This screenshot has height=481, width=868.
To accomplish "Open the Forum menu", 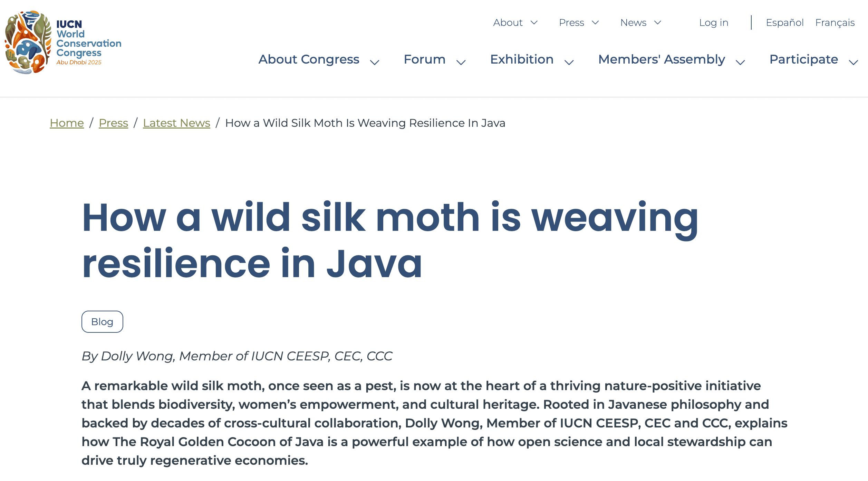I will [x=425, y=59].
